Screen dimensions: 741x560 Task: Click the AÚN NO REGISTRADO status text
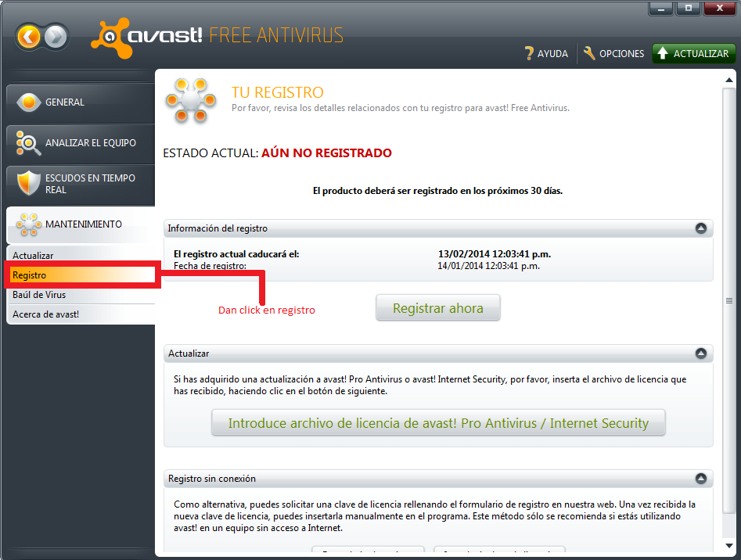click(326, 153)
